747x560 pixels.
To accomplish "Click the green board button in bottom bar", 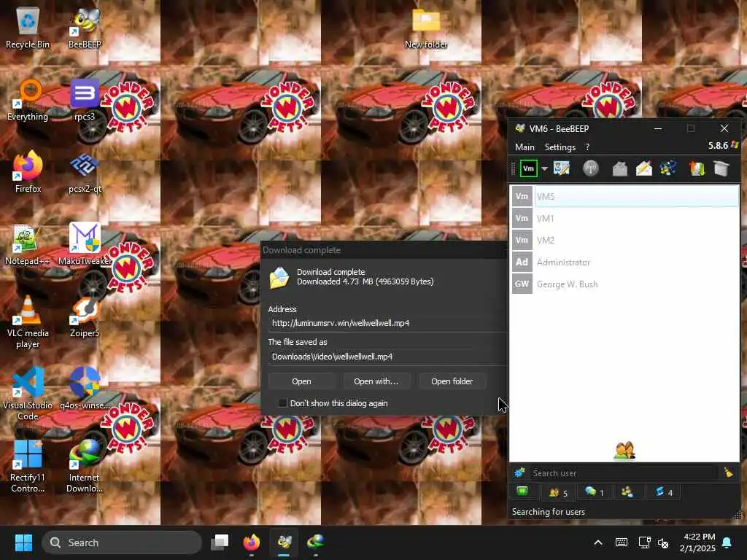I will [x=522, y=491].
